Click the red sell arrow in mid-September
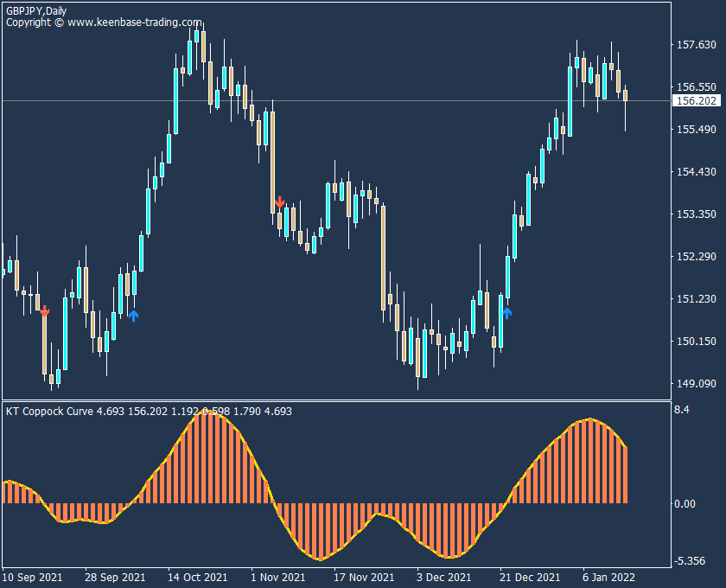 click(x=44, y=310)
